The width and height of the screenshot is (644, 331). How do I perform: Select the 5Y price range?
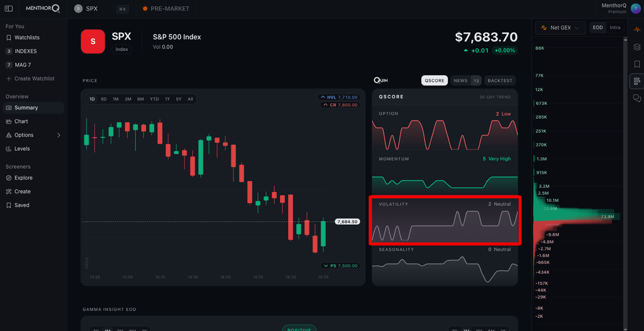[179, 99]
